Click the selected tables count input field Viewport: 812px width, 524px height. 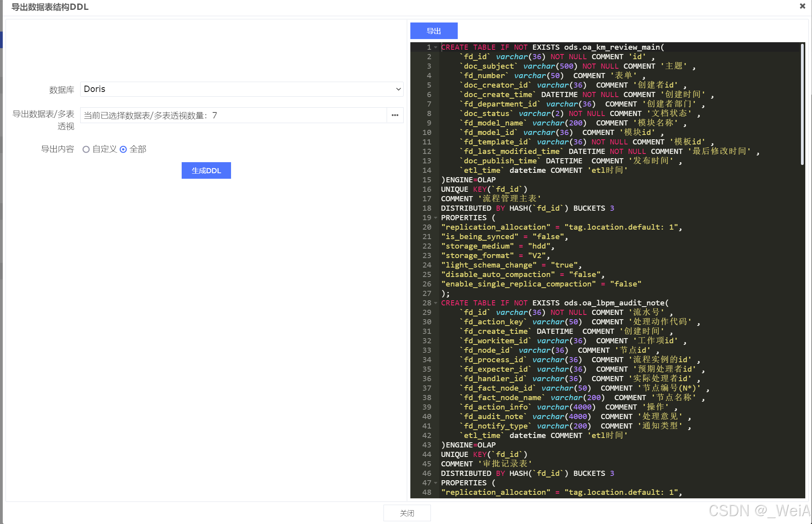233,115
